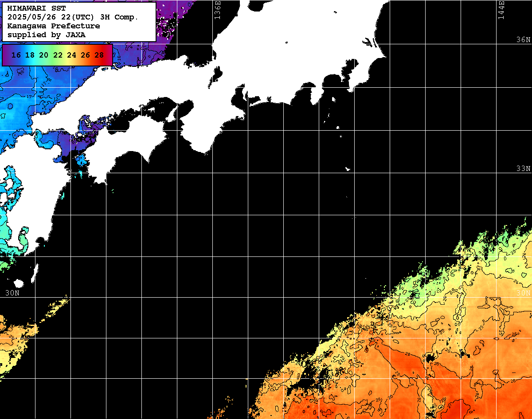Viewport: 532px width, 419px height.
Task: Click the "136E" longitude label
Action: tap(217, 10)
